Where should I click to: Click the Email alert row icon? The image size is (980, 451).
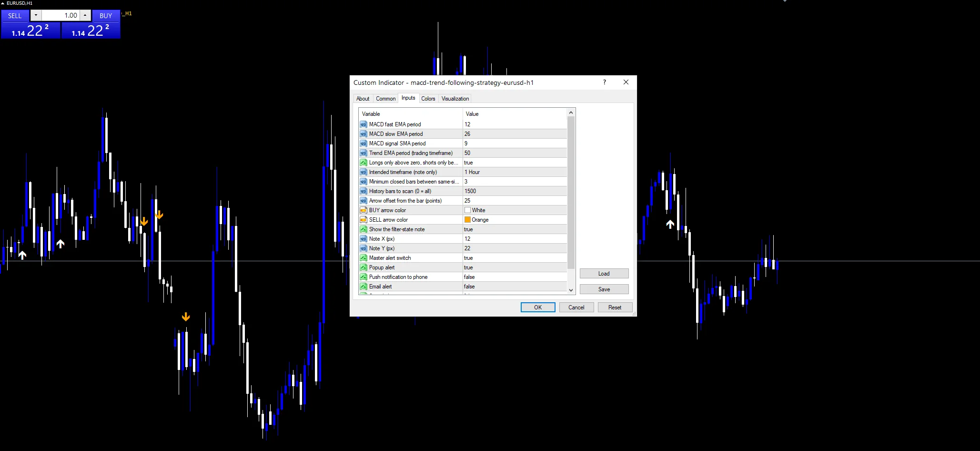pyautogui.click(x=364, y=287)
